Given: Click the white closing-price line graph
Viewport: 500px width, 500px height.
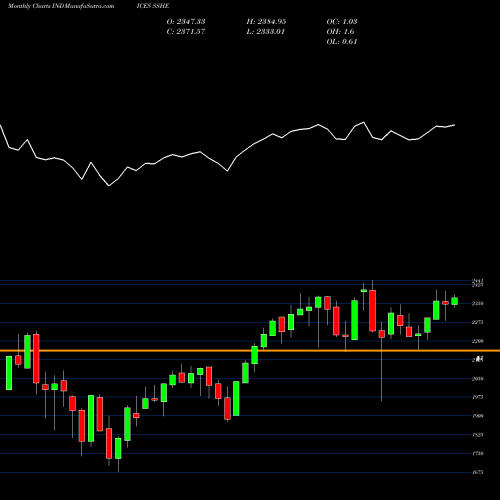Looking at the screenshot, I should pos(227,154).
